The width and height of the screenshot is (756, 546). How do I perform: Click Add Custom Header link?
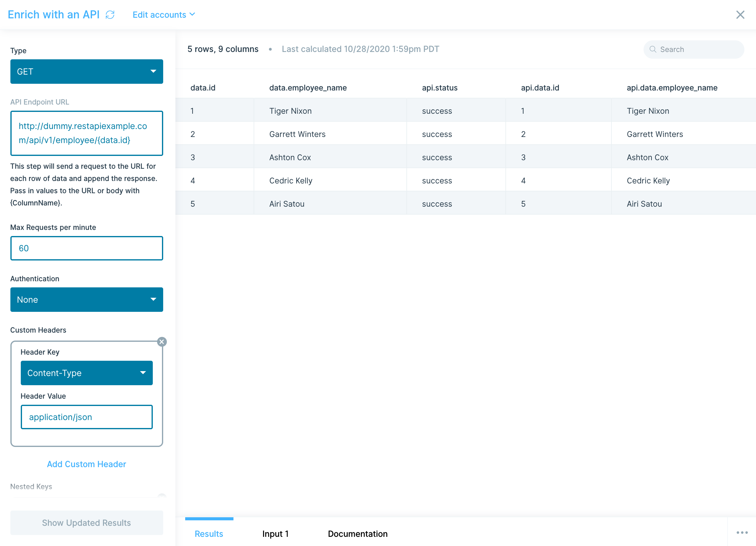coord(87,464)
